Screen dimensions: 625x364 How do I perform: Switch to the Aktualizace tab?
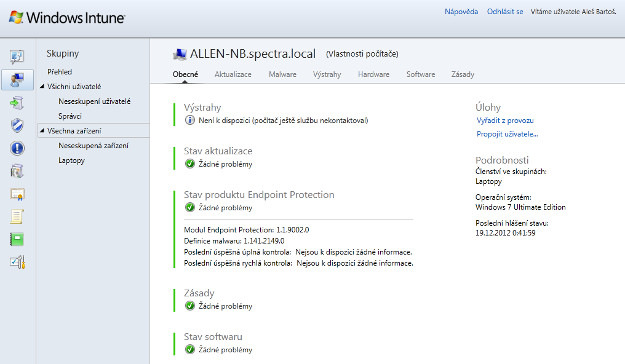(233, 74)
